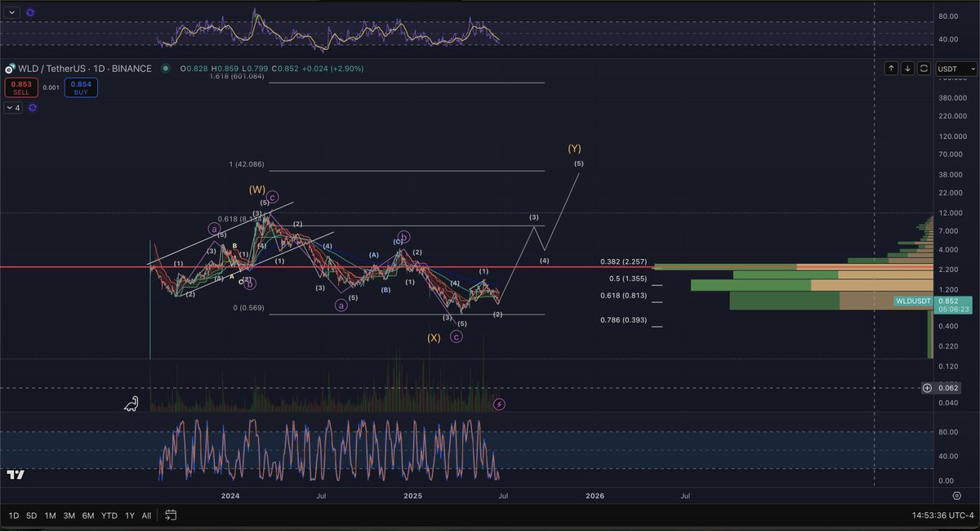This screenshot has width=980, height=531.
Task: Click the dinosaur icon above the TradingView logo
Action: click(x=131, y=404)
